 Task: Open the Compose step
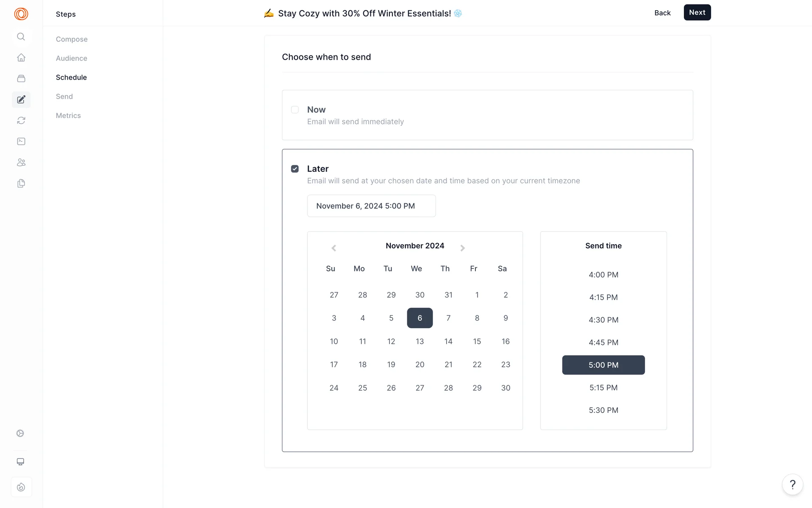(71, 39)
